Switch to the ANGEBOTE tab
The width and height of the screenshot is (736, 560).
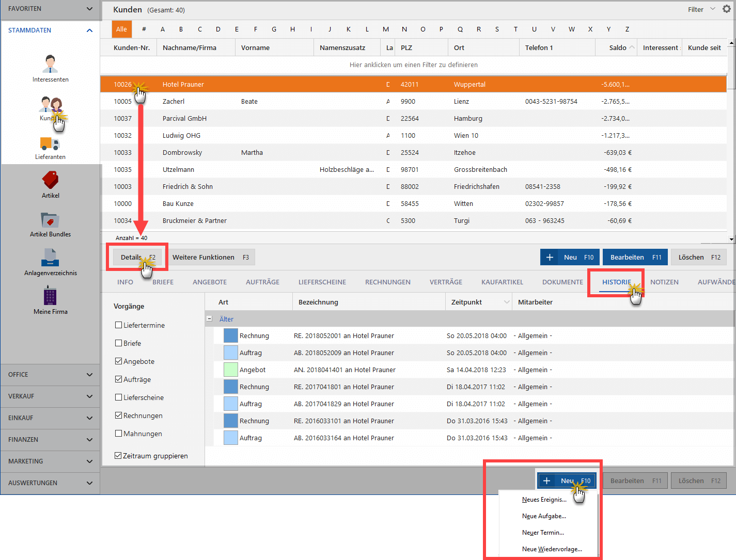point(210,282)
